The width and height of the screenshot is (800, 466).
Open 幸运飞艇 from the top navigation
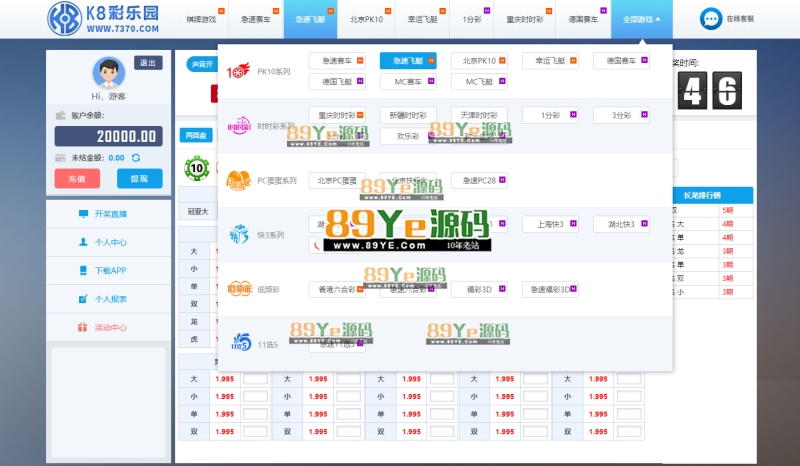tap(422, 19)
